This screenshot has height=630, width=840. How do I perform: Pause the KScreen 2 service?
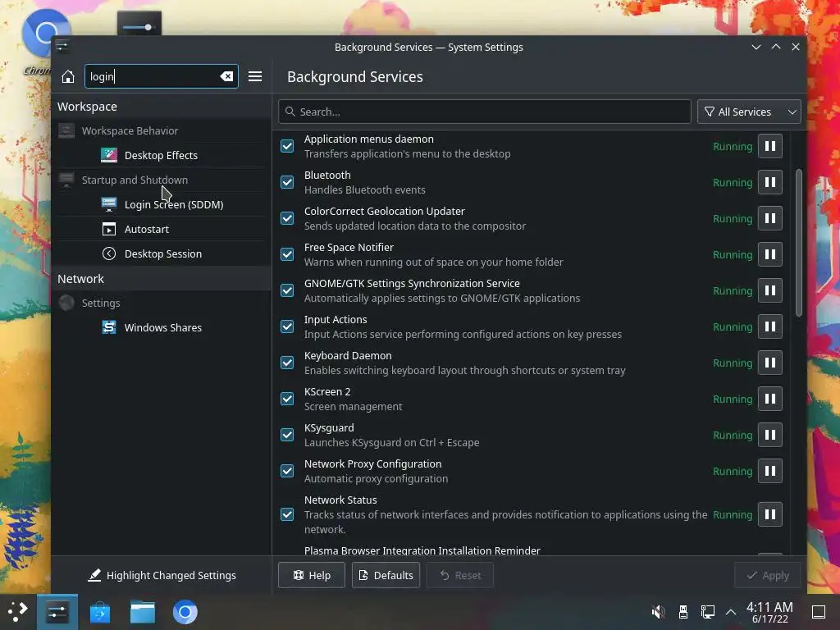click(x=769, y=399)
